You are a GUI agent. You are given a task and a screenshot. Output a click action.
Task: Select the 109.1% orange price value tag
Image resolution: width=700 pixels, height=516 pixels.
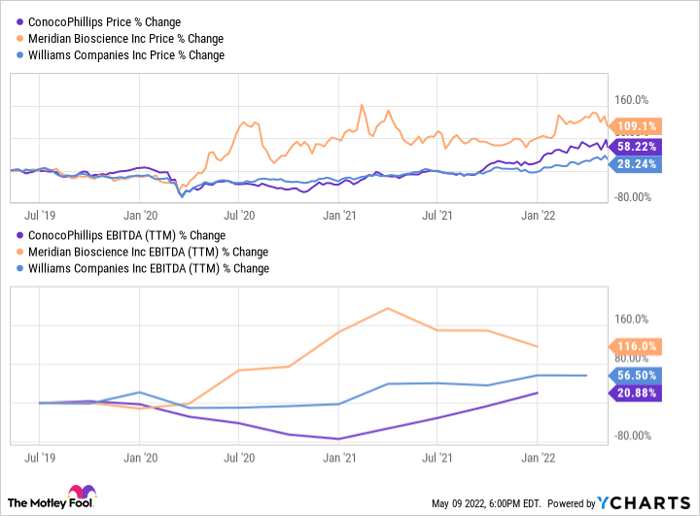(x=636, y=126)
